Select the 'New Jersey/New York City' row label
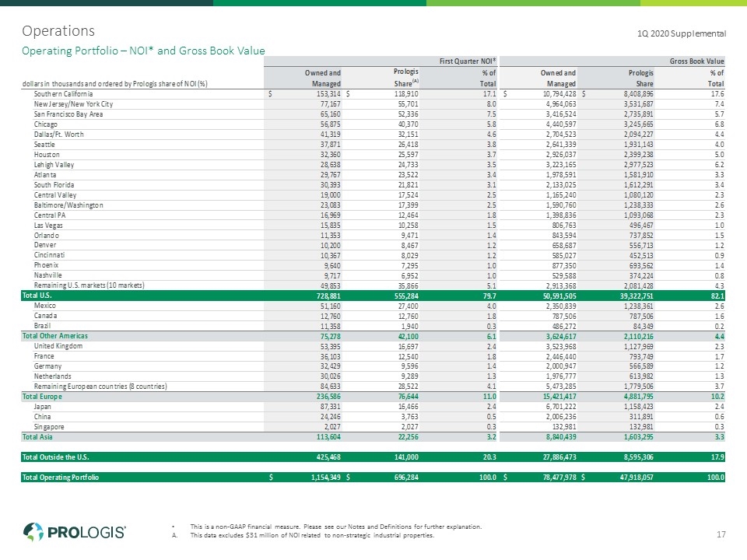 coord(73,103)
